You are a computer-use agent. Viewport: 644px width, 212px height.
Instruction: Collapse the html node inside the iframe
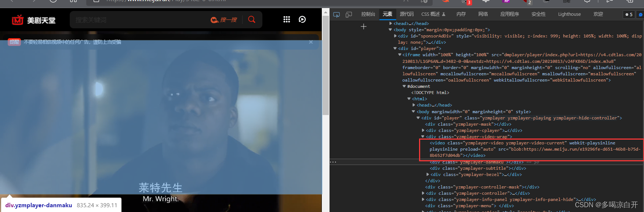pos(409,99)
